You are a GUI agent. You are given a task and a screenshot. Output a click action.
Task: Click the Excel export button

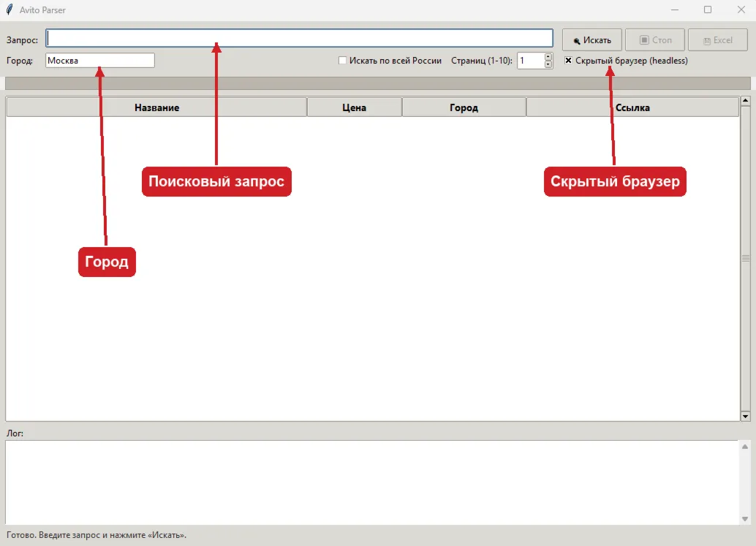(x=718, y=40)
